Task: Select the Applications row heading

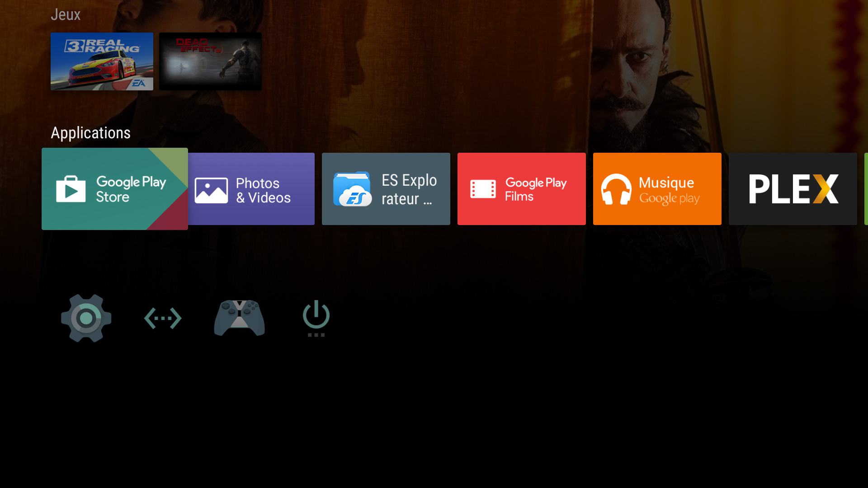Action: pos(90,133)
